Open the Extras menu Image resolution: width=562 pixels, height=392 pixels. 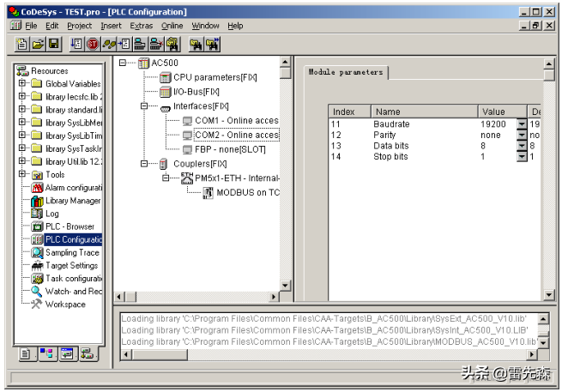tap(142, 26)
